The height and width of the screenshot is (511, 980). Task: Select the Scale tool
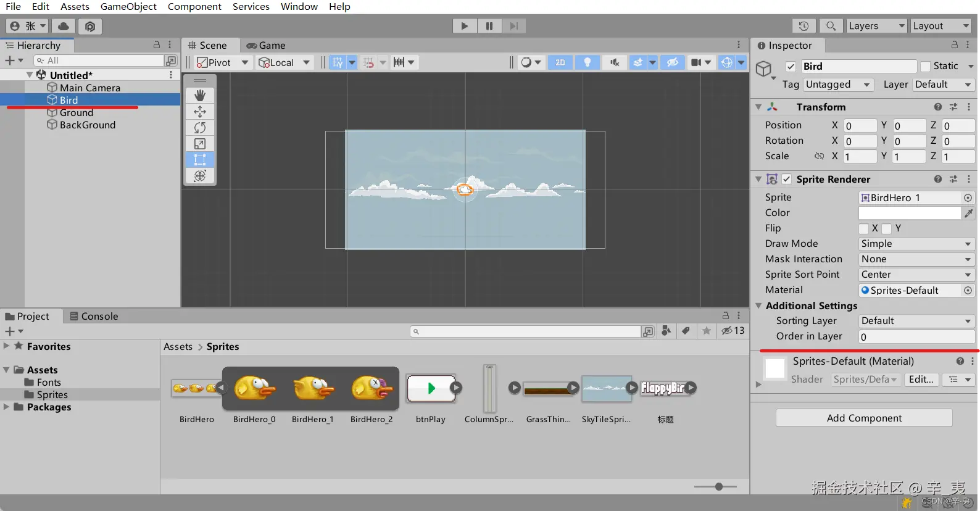200,144
